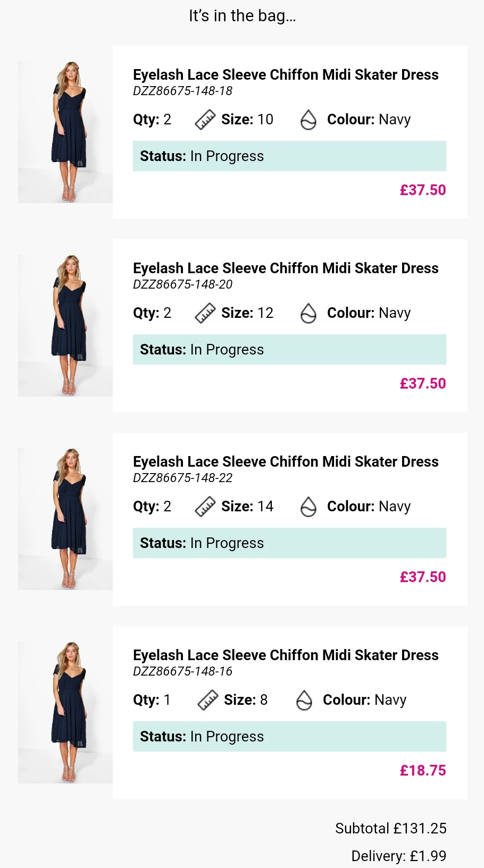Open the dress thumbnail for item DZZ86675-148-16
The width and height of the screenshot is (484, 868).
[65, 712]
